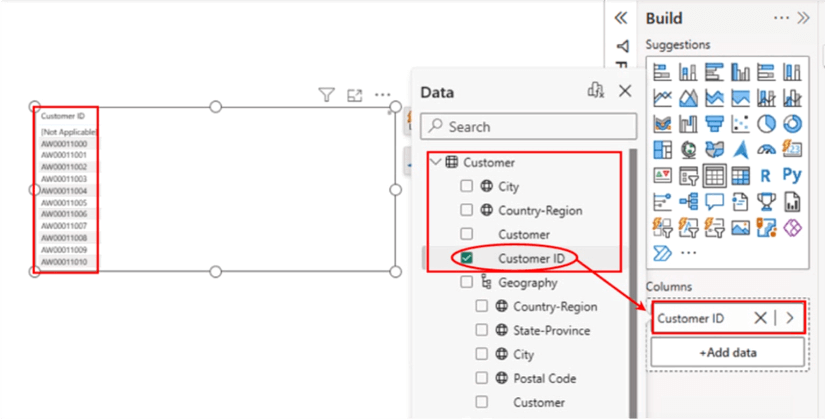Choose the Donut chart visual
Image resolution: width=825 pixels, height=419 pixels.
792,124
